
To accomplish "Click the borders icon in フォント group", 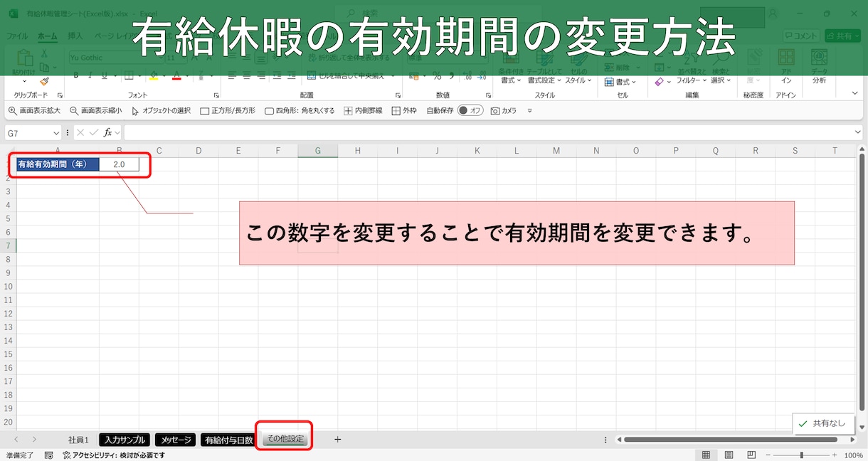I will 129,76.
